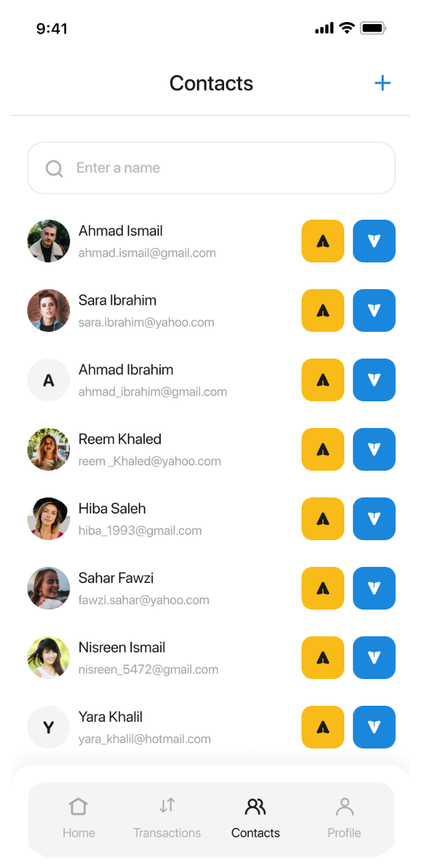This screenshot has height=868, width=421.
Task: Click yellow send button for Ahmad Ismail
Action: point(323,241)
